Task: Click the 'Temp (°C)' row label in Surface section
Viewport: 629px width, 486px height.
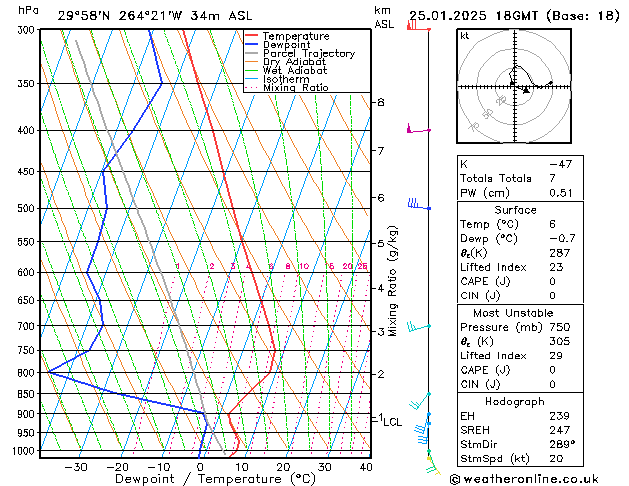Action: [489, 224]
